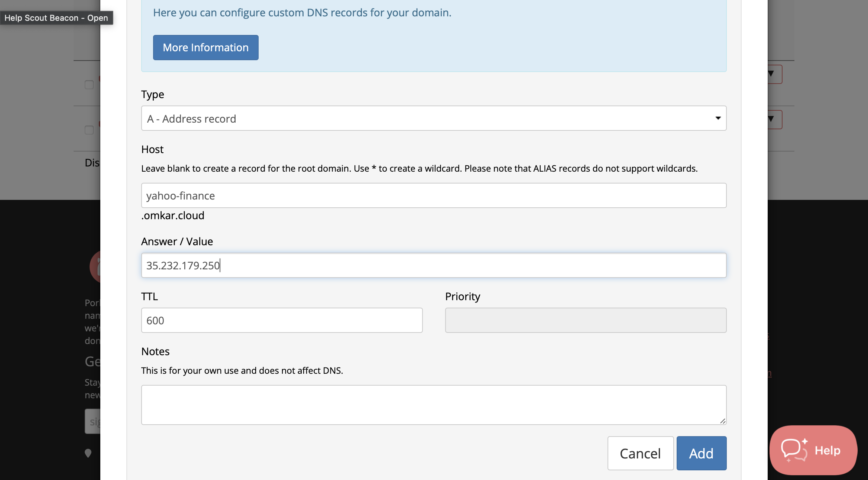Click the greyed-out Priority field

coord(586,320)
